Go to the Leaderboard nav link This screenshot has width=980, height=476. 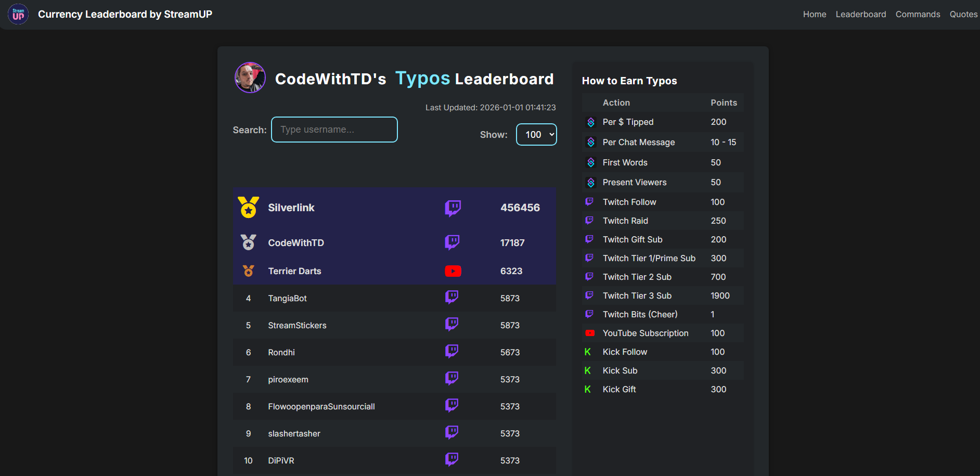pyautogui.click(x=860, y=15)
